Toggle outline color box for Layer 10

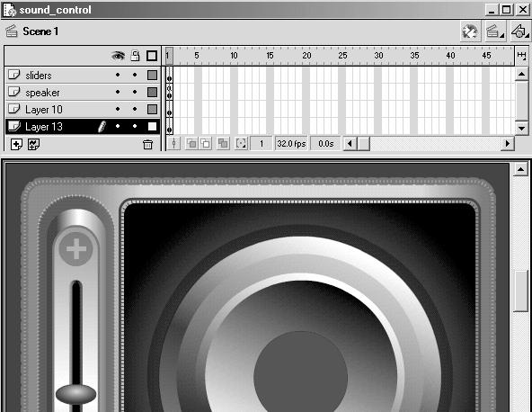pyautogui.click(x=153, y=109)
